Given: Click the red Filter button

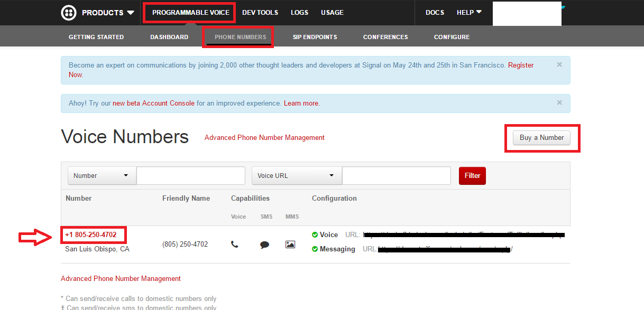Looking at the screenshot, I should pos(472,176).
